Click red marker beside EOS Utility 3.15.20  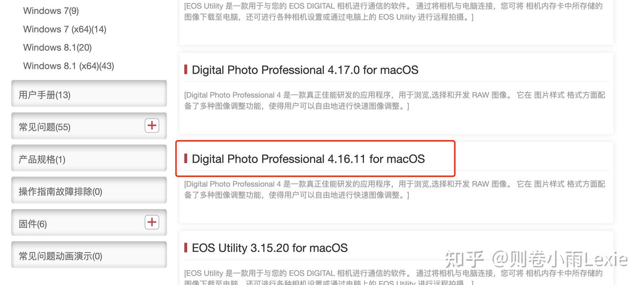186,247
